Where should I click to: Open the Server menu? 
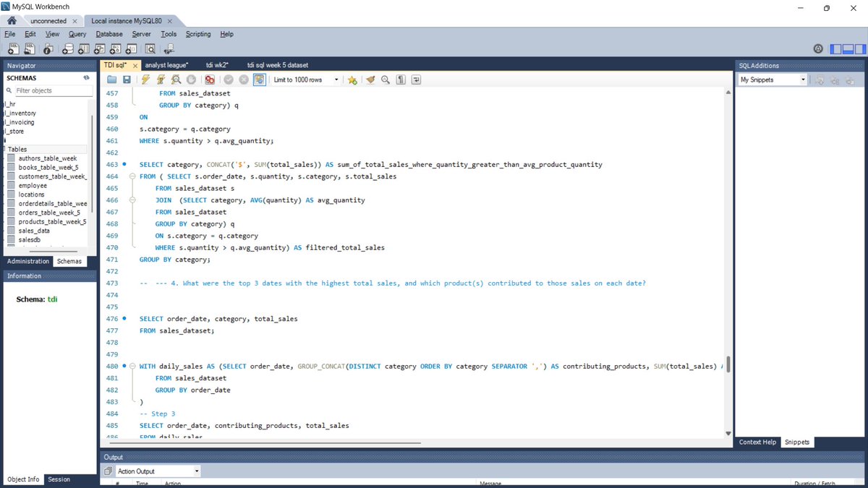coord(141,34)
